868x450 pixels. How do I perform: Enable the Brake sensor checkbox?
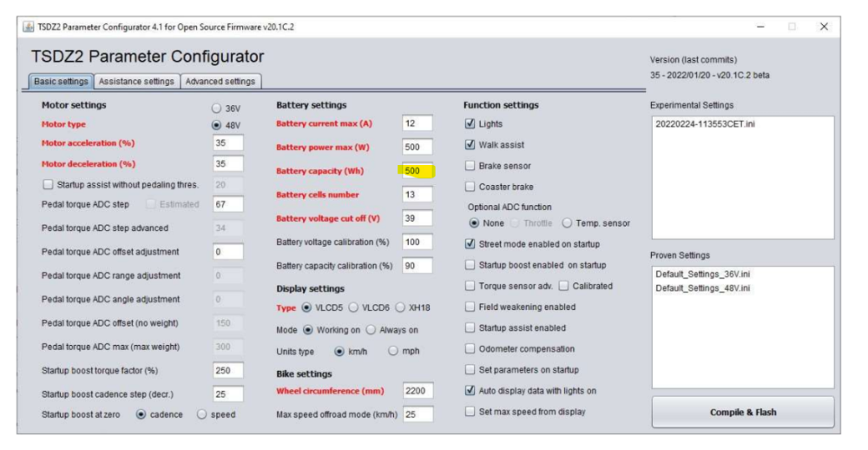click(470, 166)
